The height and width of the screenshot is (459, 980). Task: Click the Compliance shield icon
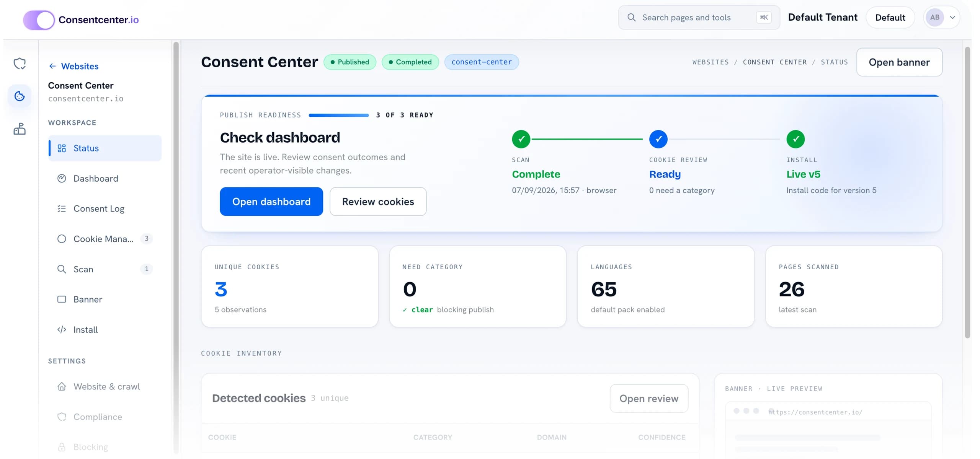click(62, 417)
